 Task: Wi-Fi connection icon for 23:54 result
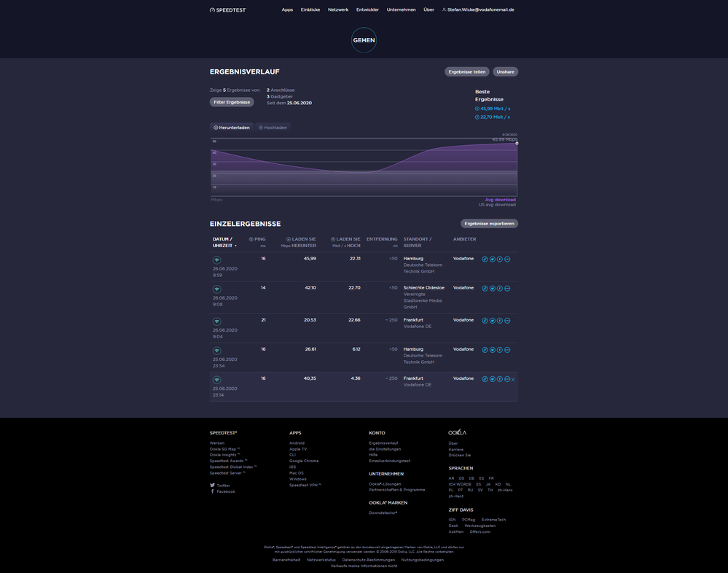[217, 351]
